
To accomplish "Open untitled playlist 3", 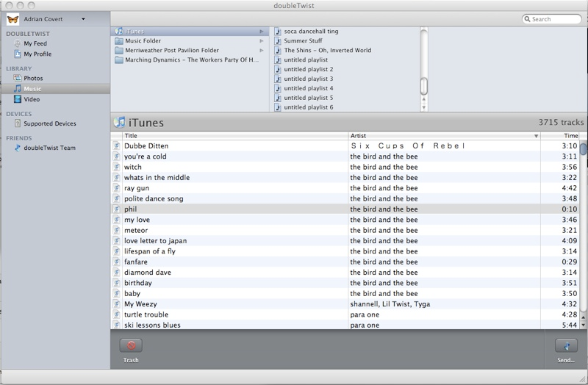I will [308, 79].
